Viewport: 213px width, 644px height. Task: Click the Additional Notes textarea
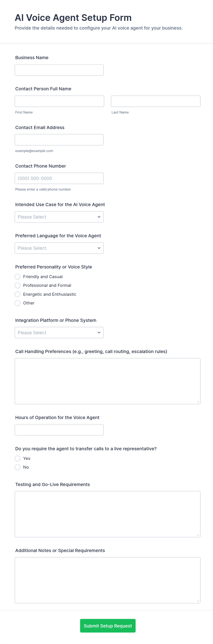click(x=107, y=580)
